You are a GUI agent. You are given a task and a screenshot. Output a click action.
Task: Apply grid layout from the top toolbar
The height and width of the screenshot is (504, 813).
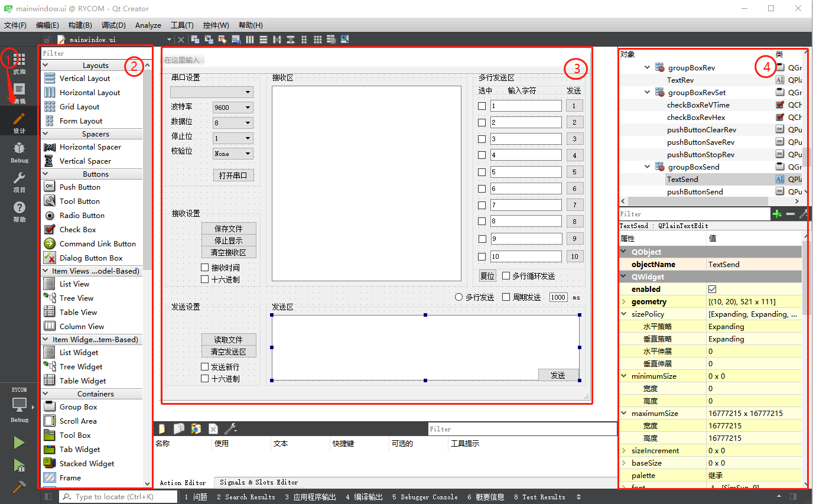tap(318, 40)
